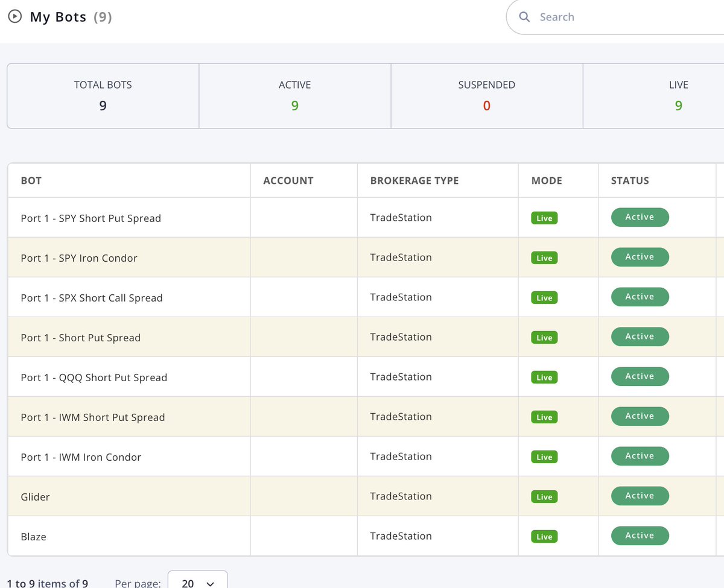Click Active status of IWM Iron Condor
This screenshot has height=588, width=724.
(640, 456)
